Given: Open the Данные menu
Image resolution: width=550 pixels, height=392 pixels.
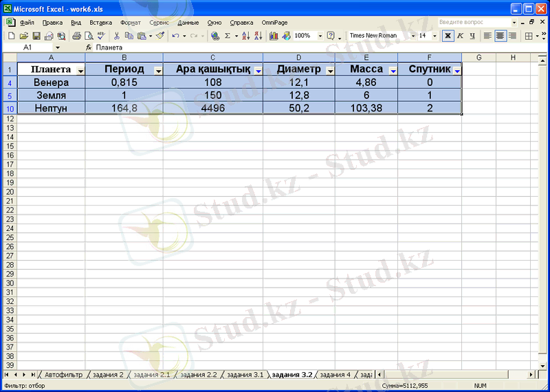Looking at the screenshot, I should [x=188, y=23].
